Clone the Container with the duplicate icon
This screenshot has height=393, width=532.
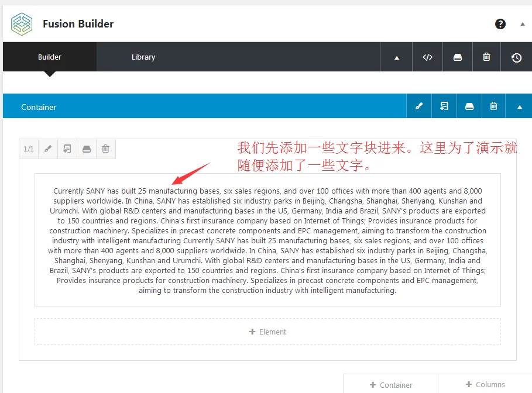tap(444, 106)
